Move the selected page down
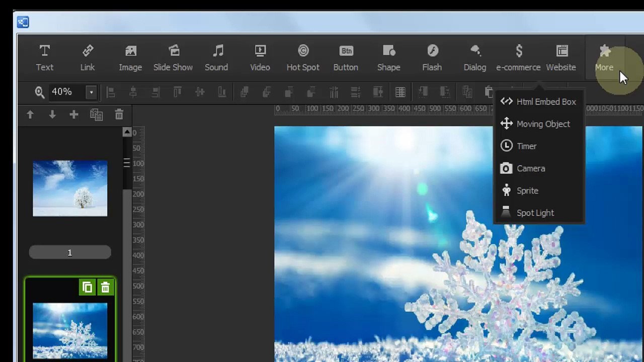 pos(52,115)
